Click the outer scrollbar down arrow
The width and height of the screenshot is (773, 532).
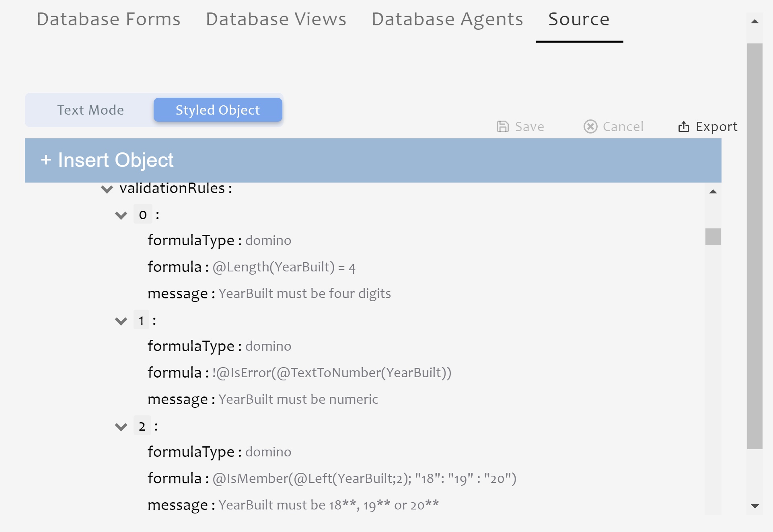coord(755,506)
